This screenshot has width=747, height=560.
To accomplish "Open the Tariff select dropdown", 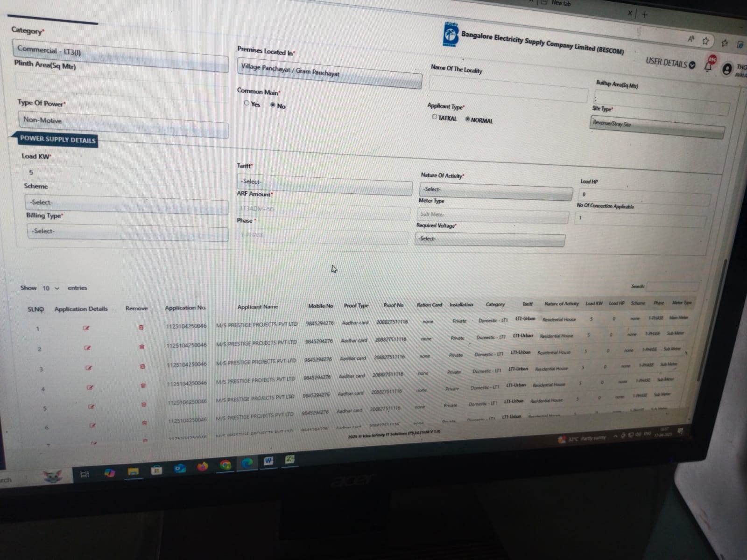I will (324, 184).
